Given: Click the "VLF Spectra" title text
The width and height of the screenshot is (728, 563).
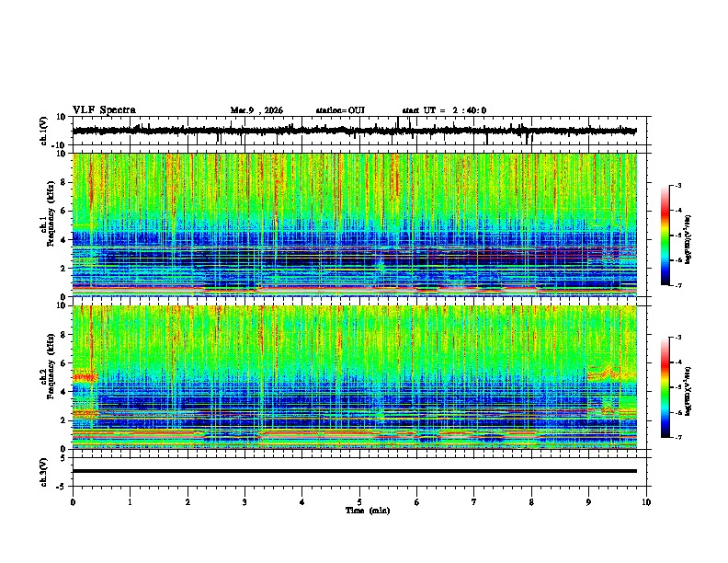Looking at the screenshot, I should (x=104, y=110).
